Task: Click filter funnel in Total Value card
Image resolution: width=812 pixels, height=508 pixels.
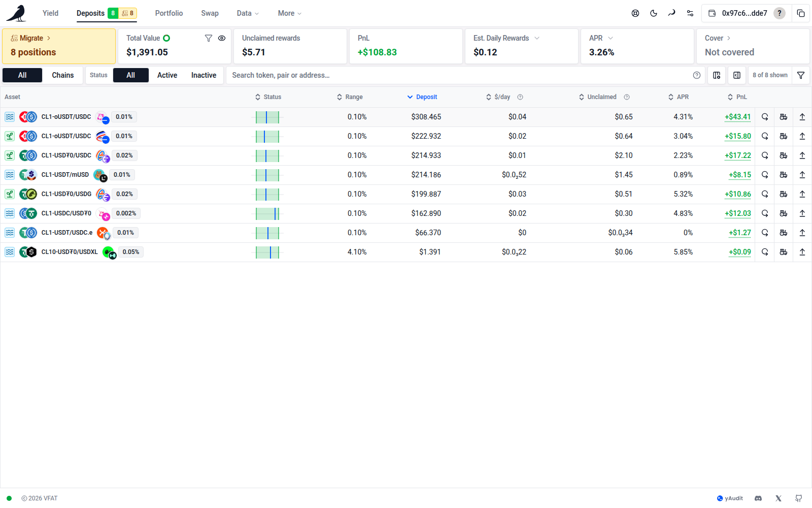Action: tap(209, 38)
